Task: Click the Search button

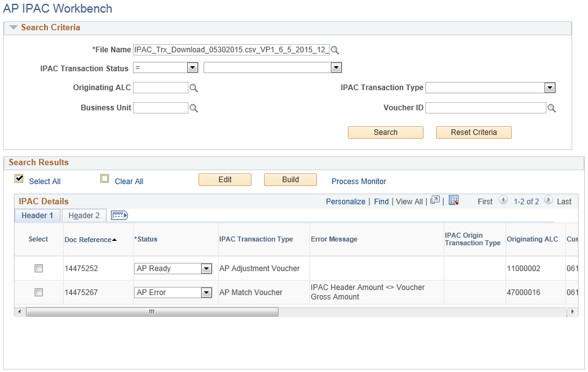Action: tap(385, 132)
